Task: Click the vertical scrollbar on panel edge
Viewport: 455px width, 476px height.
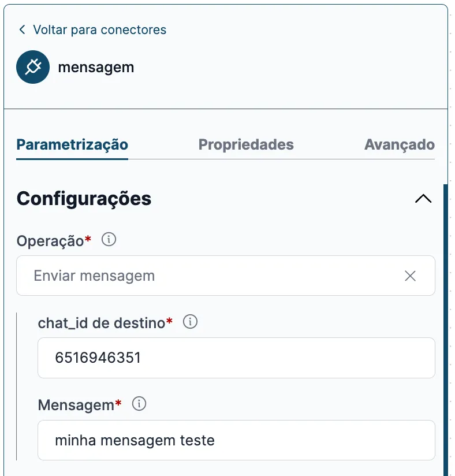Action: [445, 330]
